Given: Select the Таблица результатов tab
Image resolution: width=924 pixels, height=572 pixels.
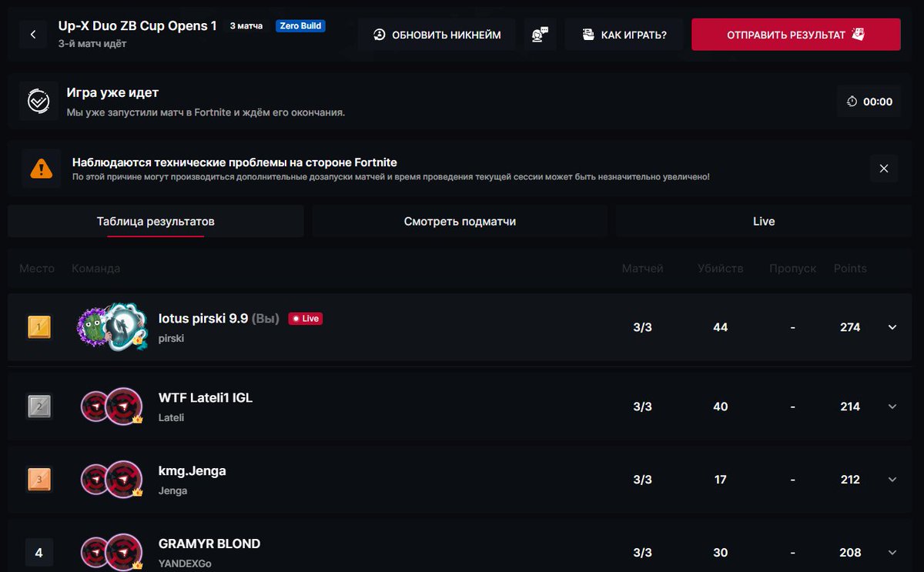Looking at the screenshot, I should pyautogui.click(x=156, y=221).
